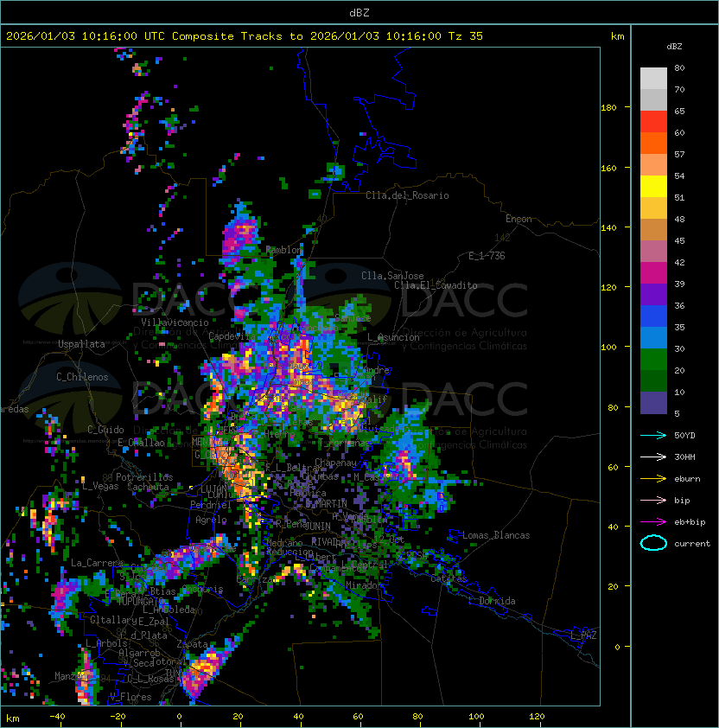The image size is (719, 728).
Task: Pick the royal blue 35–36 dBZ swatch
Action: point(653,316)
